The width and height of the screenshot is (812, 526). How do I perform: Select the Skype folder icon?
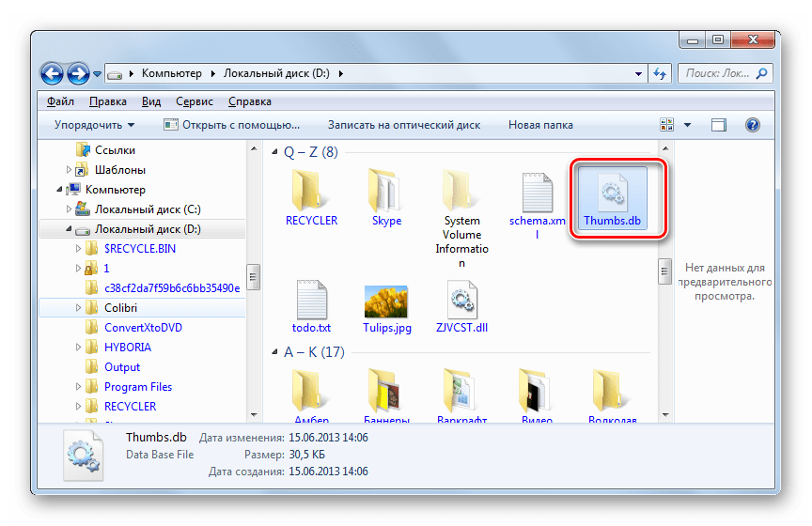[386, 191]
